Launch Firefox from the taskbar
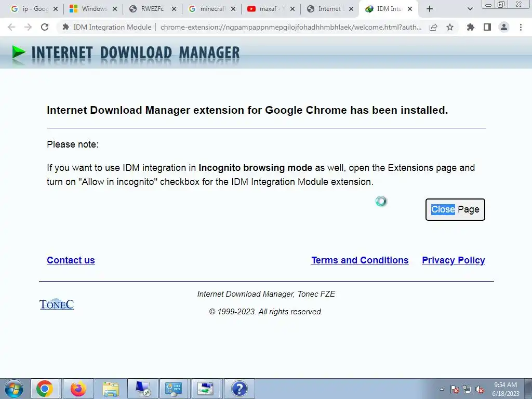 tap(78, 389)
